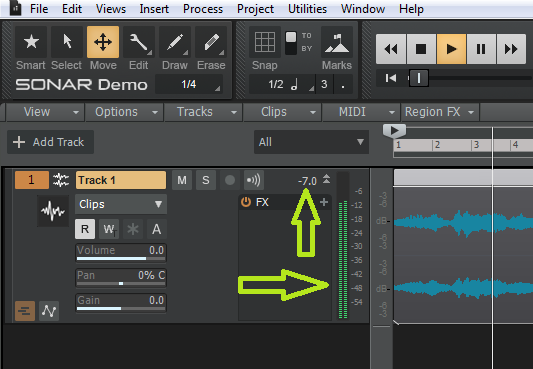This screenshot has height=369, width=533.
Task: Return to start with RTZ button
Action: point(391,78)
